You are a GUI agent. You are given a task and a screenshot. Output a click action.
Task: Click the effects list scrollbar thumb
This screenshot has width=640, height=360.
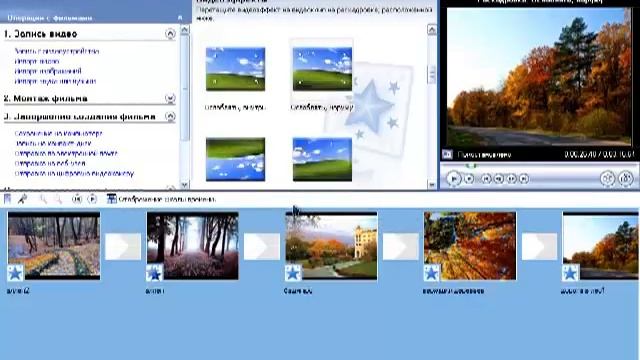432,75
